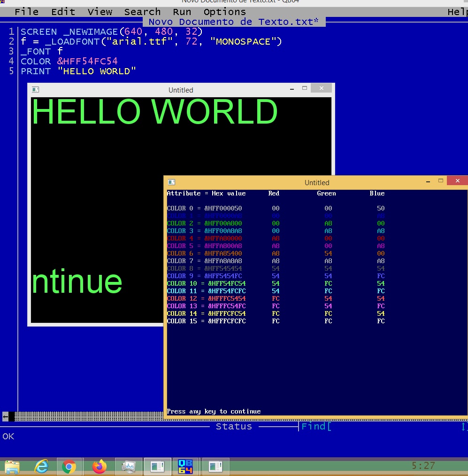
Task: Open system menu icon of HELLO WORLD window
Action: [x=35, y=89]
